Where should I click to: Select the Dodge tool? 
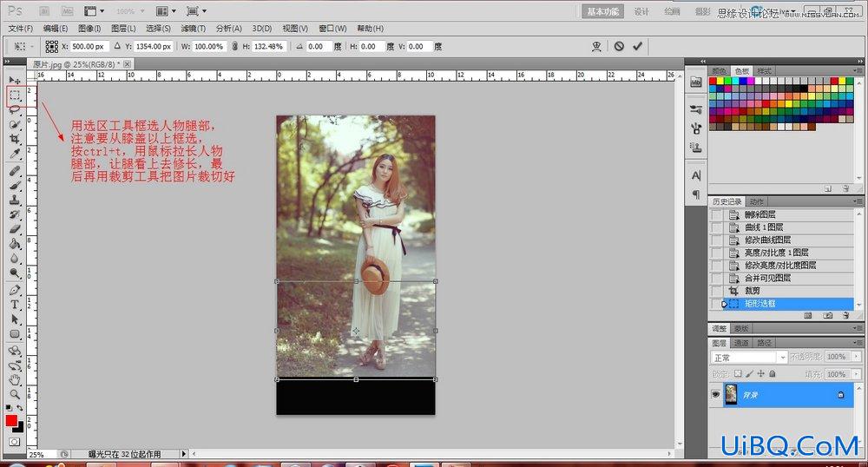pos(15,273)
